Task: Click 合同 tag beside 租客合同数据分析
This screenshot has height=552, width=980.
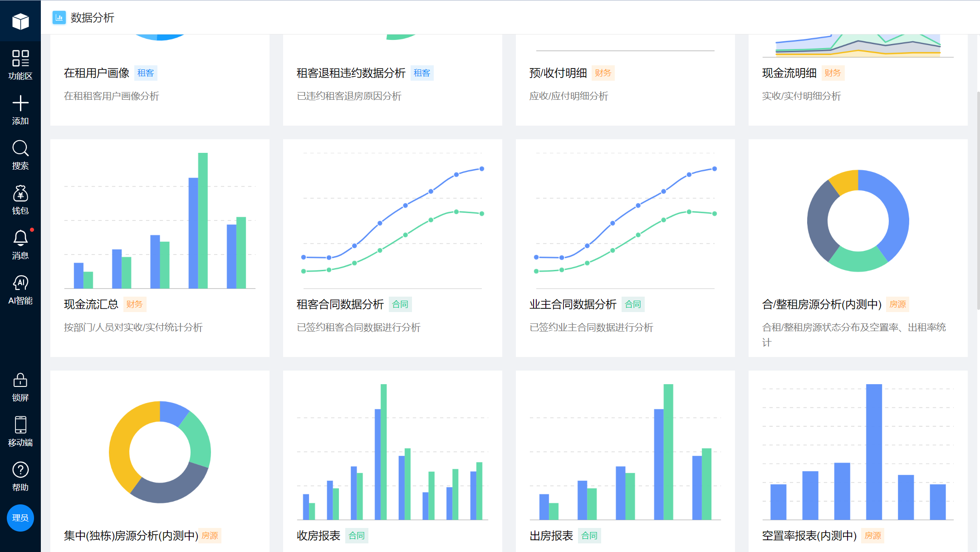Action: click(x=400, y=304)
